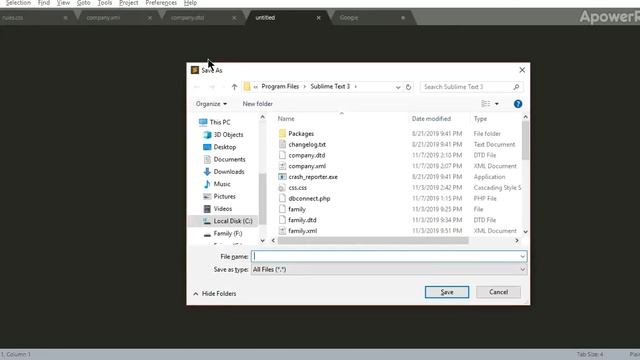Open the Goto menu in Sublime
This screenshot has height=360, width=640.
pos(84,3)
